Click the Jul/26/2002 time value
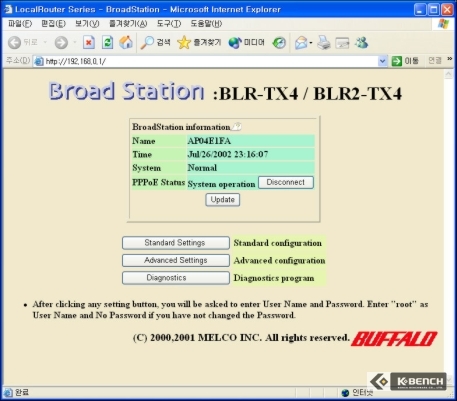 228,154
